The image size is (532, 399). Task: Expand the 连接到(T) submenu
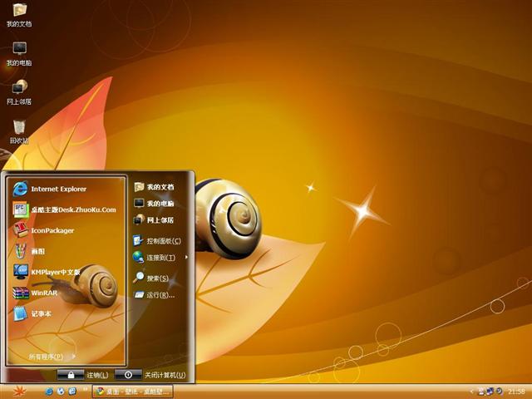click(160, 258)
